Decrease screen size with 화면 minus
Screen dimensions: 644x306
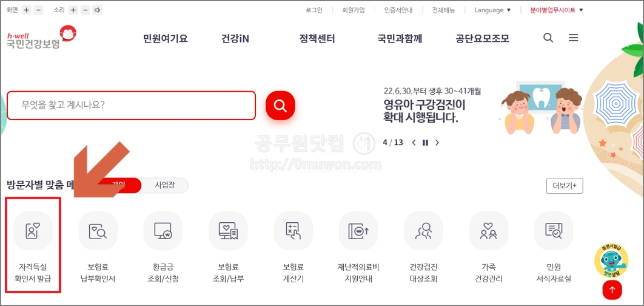(39, 10)
